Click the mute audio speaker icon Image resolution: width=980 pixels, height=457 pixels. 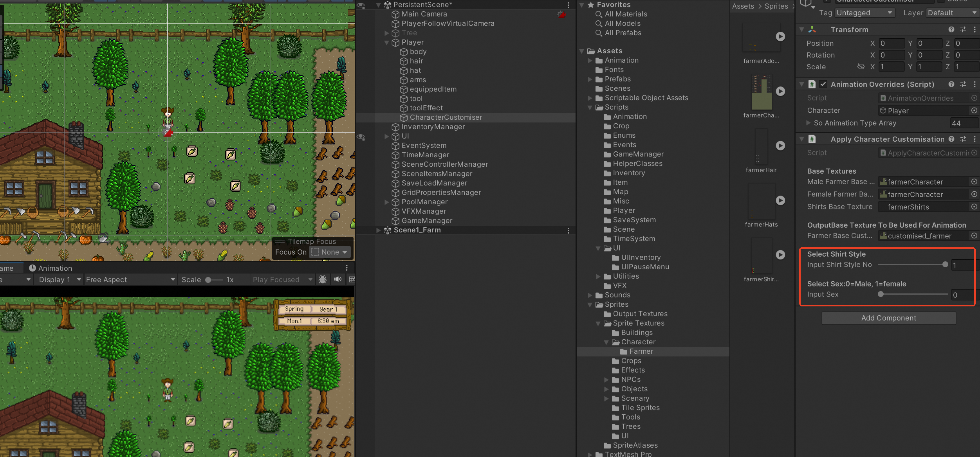(337, 279)
